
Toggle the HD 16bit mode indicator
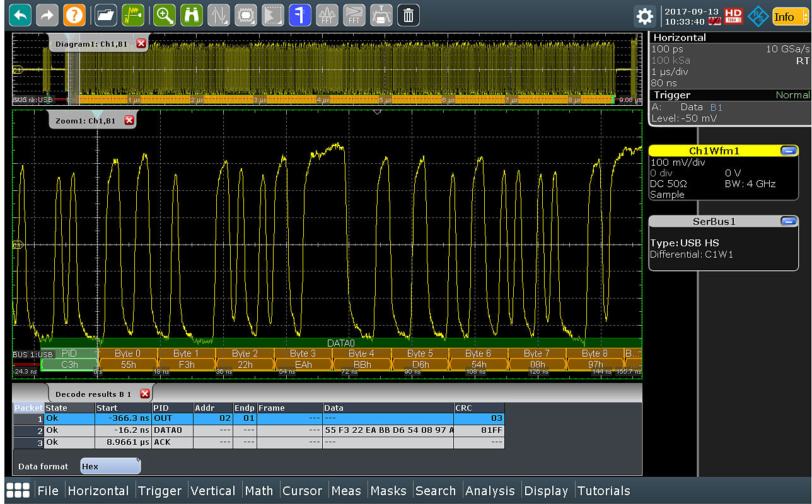734,16
